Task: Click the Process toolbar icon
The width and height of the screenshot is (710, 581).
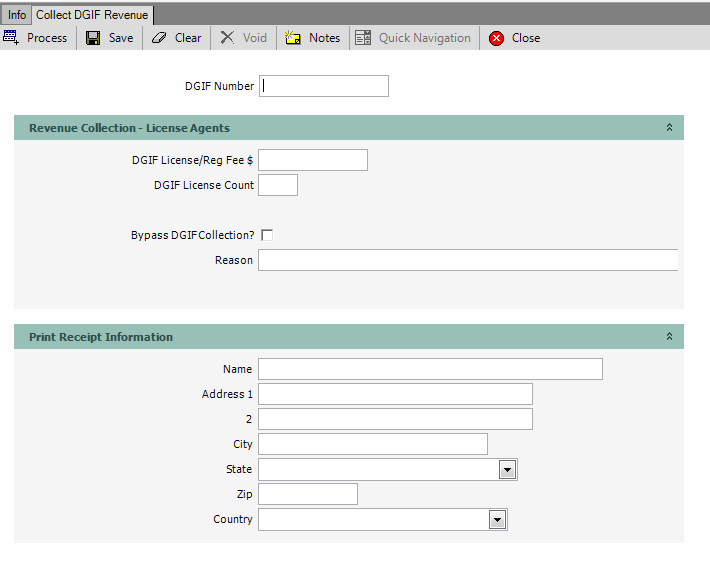Action: (11, 38)
